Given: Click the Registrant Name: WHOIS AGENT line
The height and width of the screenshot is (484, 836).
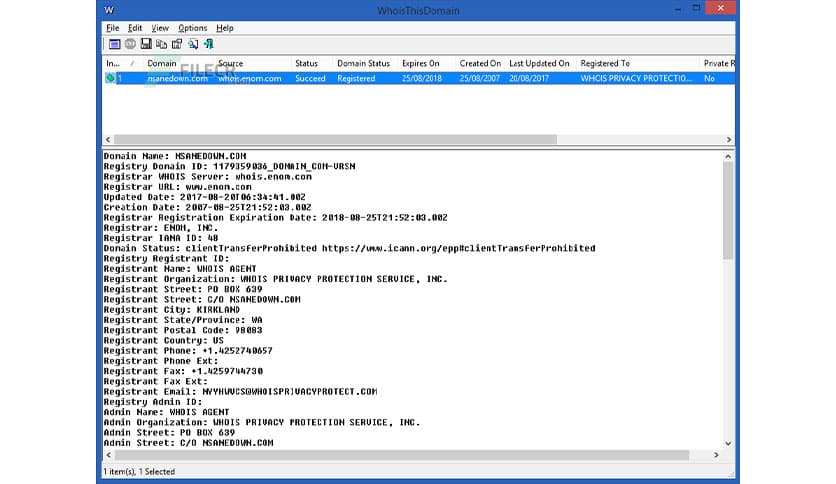Looking at the screenshot, I should 180,269.
